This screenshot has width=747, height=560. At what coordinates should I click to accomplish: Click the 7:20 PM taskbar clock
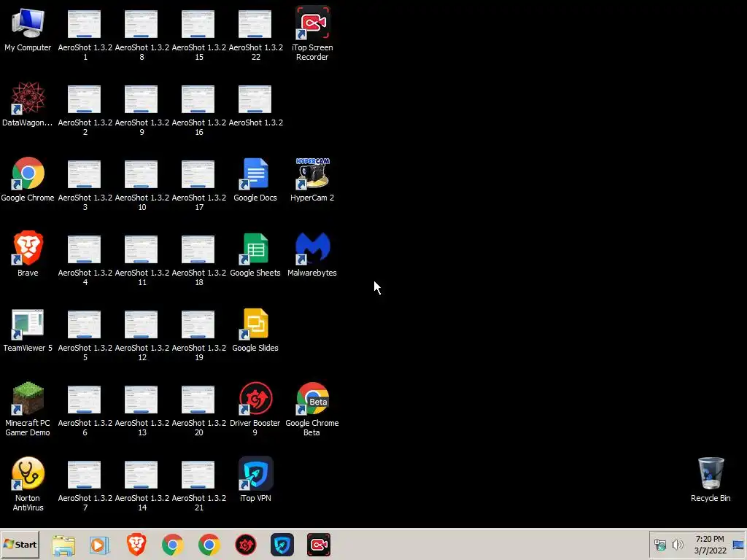[x=710, y=545]
